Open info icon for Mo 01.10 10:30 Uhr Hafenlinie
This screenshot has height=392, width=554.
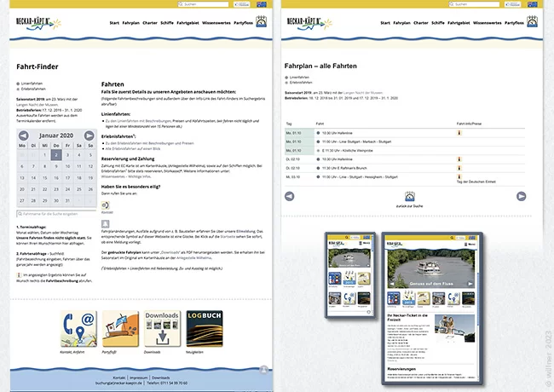[459, 133]
